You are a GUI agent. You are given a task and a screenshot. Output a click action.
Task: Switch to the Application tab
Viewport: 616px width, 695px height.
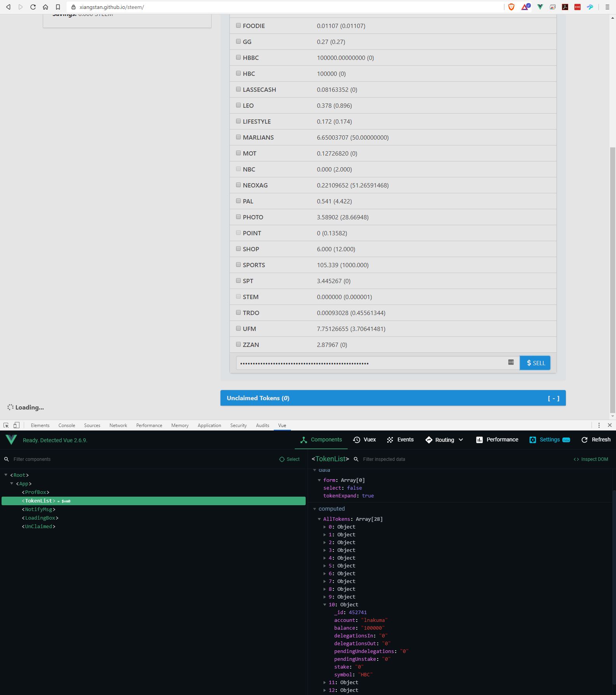pos(209,425)
